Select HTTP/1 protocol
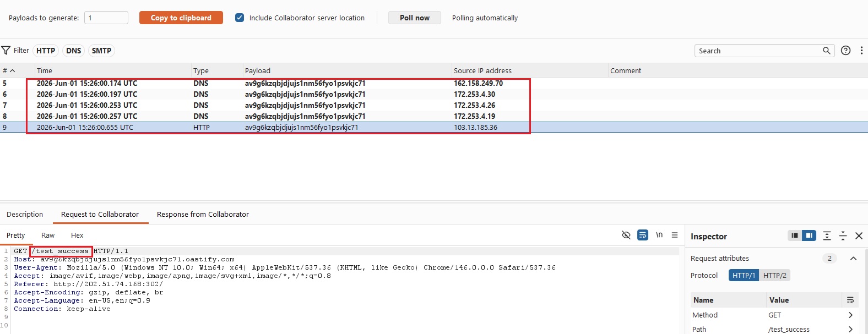868x334 pixels. 744,275
